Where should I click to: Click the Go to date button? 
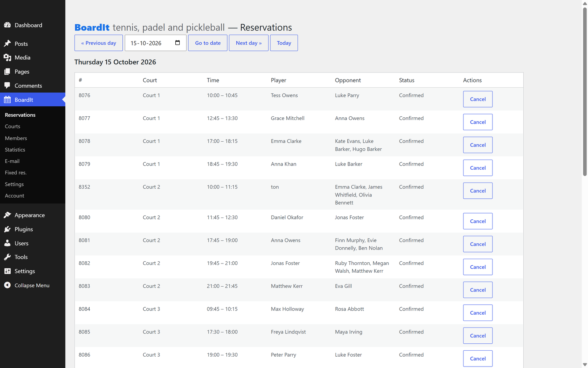click(208, 43)
